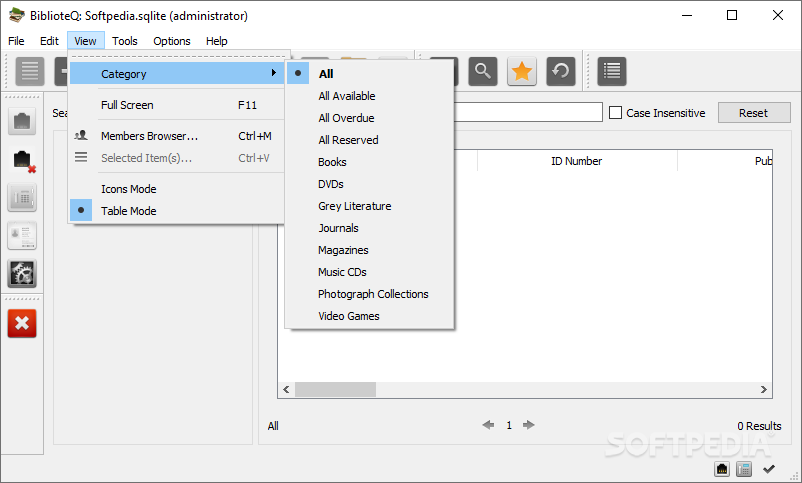Click the horizontal scrollbar thumb
This screenshot has width=802, height=483.
(x=336, y=389)
